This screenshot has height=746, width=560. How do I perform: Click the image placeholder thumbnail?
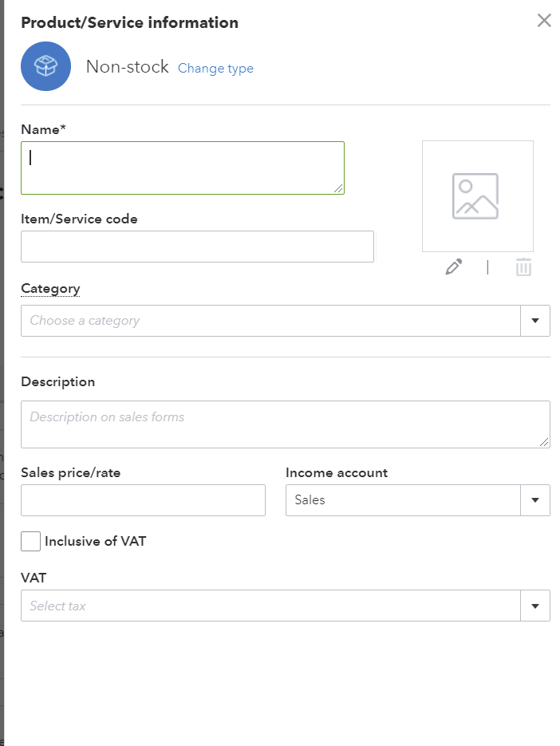pos(477,196)
